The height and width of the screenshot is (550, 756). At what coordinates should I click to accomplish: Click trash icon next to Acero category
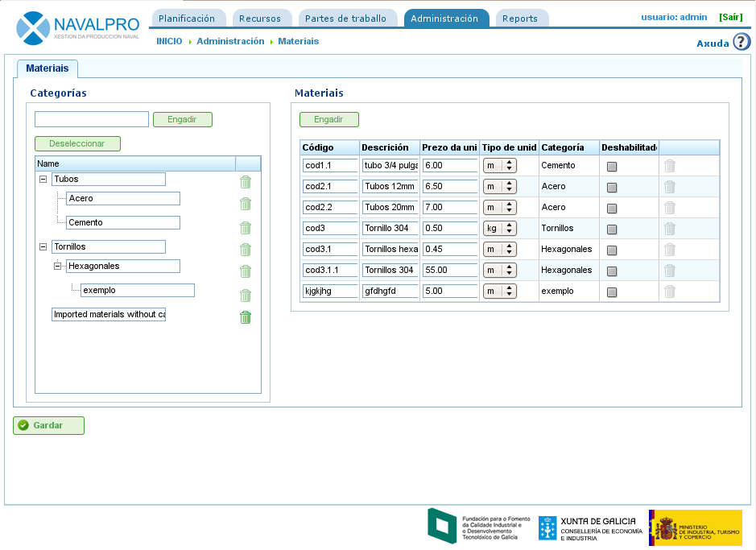(x=246, y=205)
